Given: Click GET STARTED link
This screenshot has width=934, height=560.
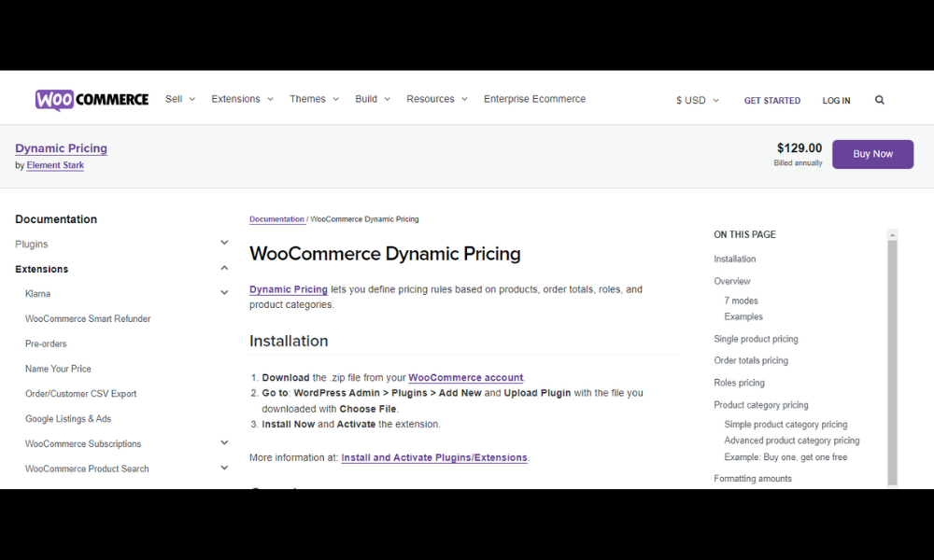Looking at the screenshot, I should 772,101.
